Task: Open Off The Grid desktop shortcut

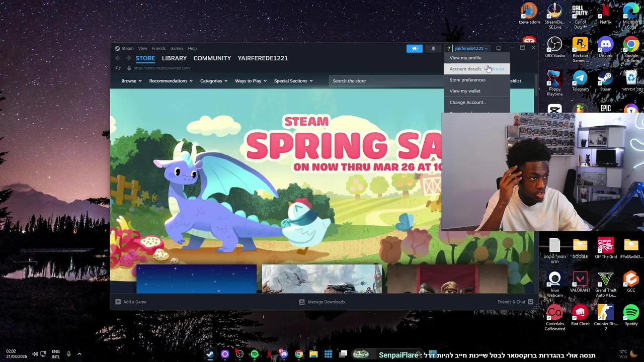Action: 605,249
